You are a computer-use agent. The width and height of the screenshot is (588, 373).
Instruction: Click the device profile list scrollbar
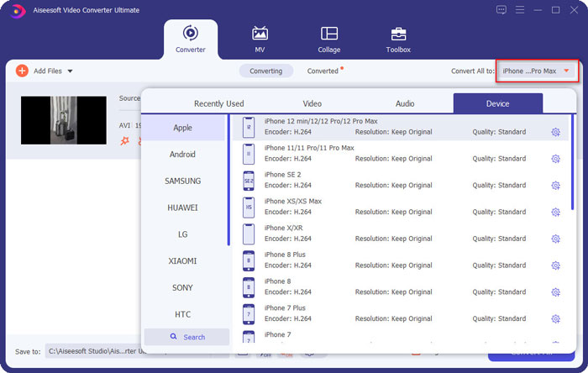[x=572, y=162]
